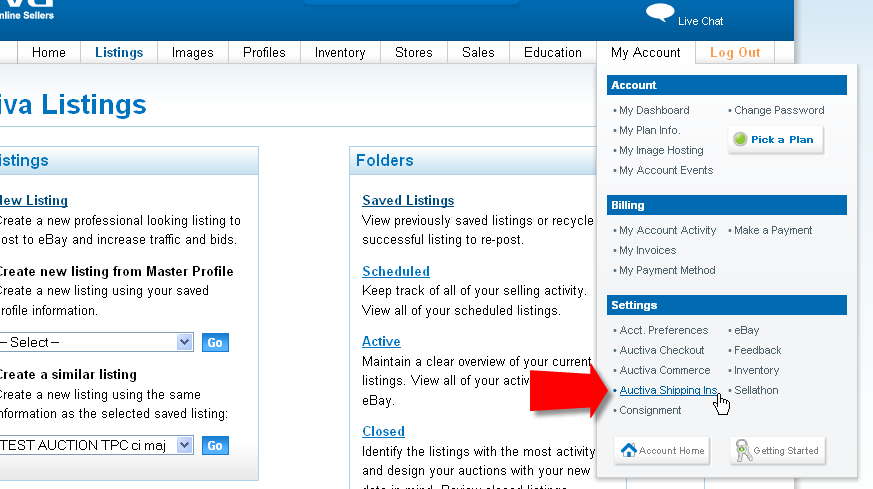
Task: Open Auctiva Commerce settings link
Action: pos(665,370)
